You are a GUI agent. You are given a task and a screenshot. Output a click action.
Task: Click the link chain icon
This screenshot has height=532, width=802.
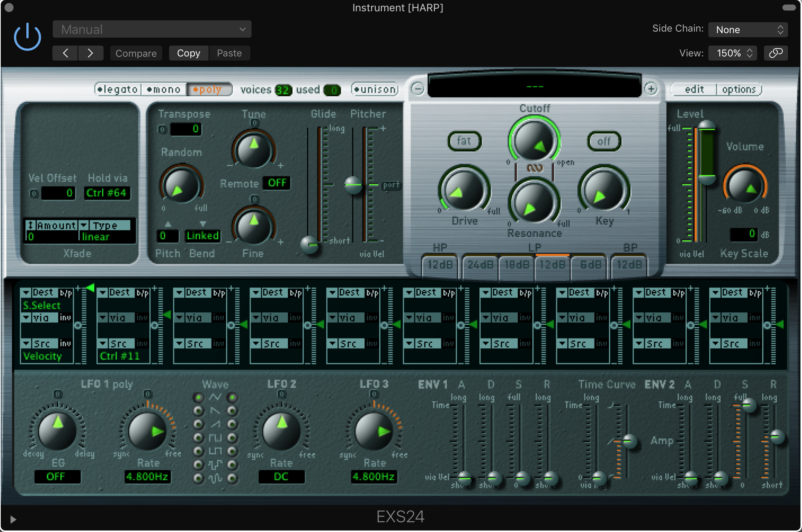(x=775, y=53)
